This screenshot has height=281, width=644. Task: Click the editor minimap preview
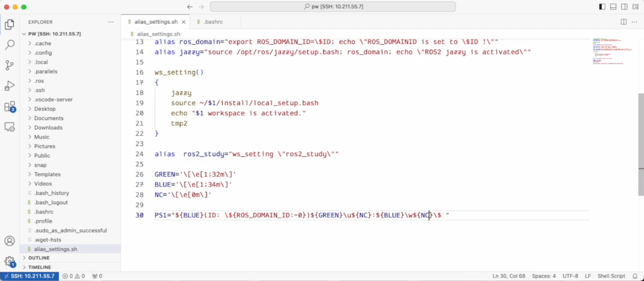pos(613,51)
